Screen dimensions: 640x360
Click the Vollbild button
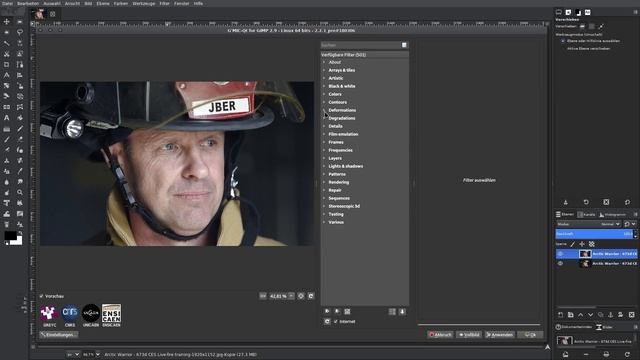pyautogui.click(x=469, y=335)
